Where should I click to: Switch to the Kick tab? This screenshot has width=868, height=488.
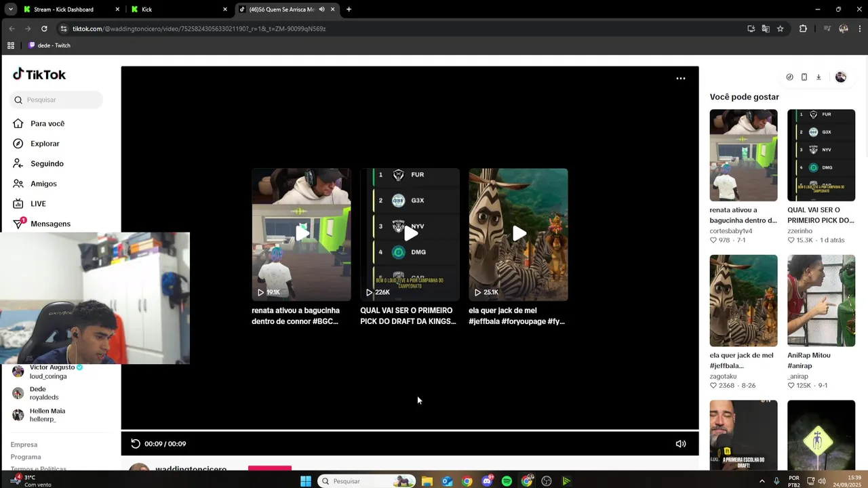pyautogui.click(x=180, y=9)
